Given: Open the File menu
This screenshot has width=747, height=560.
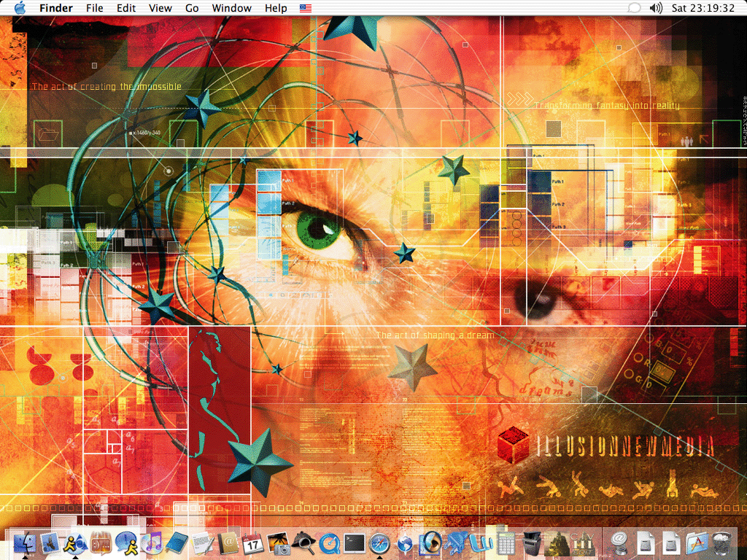Looking at the screenshot, I should click(x=94, y=8).
